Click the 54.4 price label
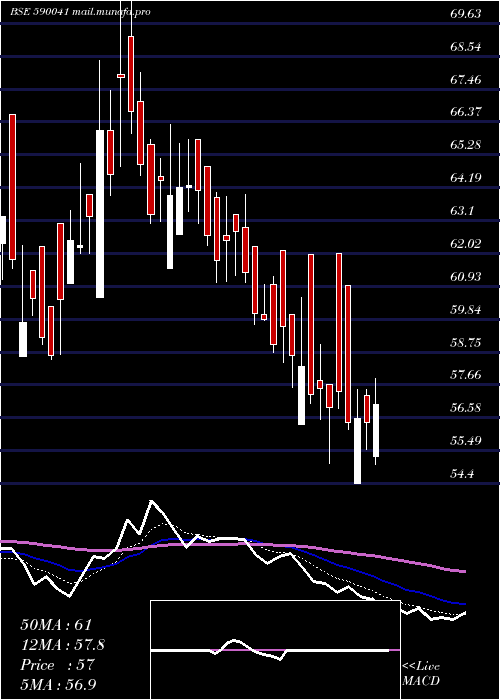This screenshot has width=500, height=700. [462, 474]
